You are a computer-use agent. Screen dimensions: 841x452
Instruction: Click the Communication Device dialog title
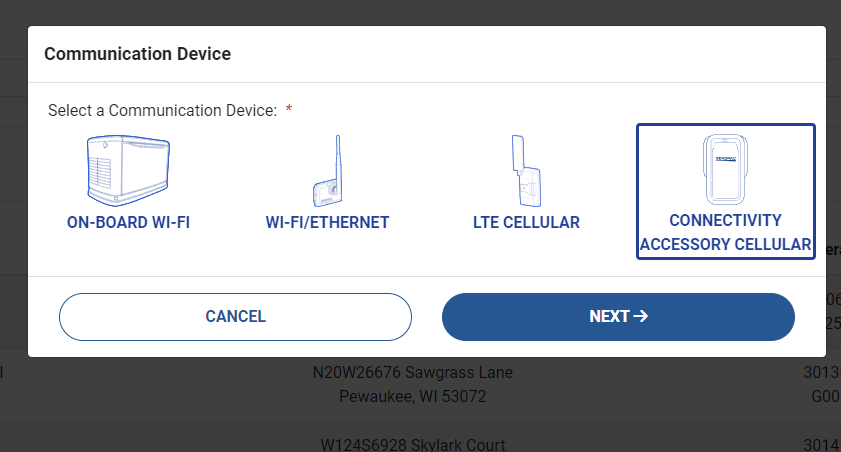137,54
